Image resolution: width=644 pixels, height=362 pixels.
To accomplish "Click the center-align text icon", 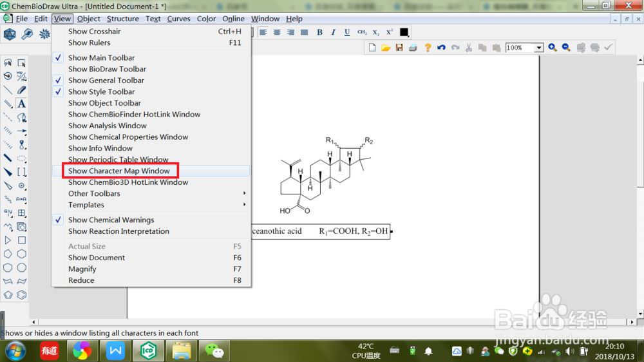I will pyautogui.click(x=277, y=32).
